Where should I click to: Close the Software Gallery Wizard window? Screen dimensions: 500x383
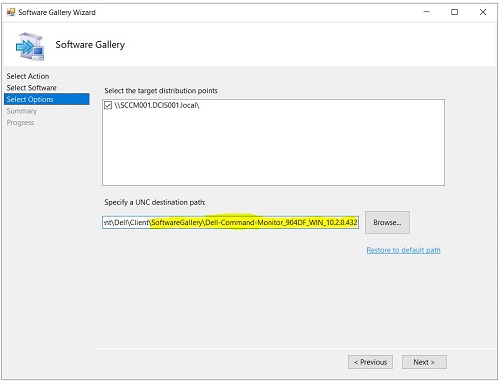[483, 12]
